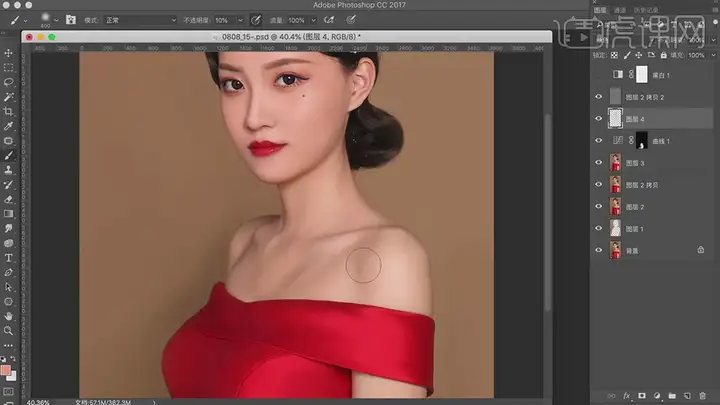Image resolution: width=720 pixels, height=405 pixels.
Task: Select the Zoom magnifier tool
Action: point(8,331)
